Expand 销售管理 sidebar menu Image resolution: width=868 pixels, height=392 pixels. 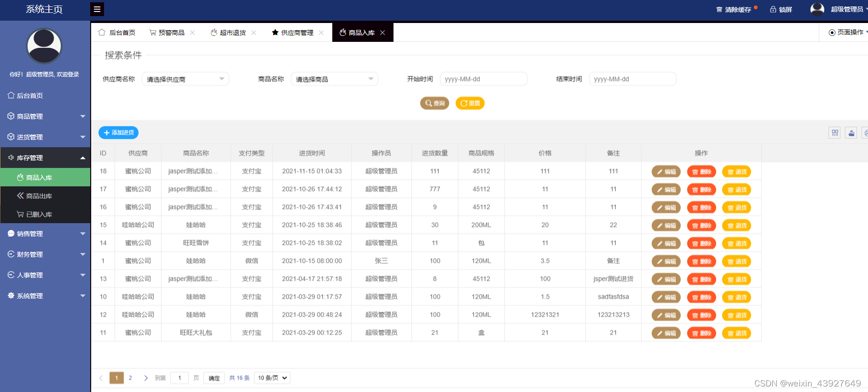[45, 233]
